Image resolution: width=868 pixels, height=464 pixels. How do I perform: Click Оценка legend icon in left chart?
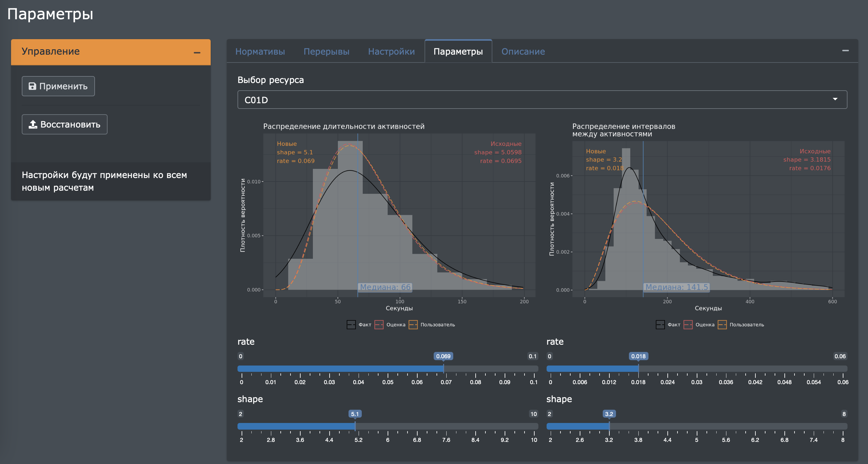tap(379, 325)
